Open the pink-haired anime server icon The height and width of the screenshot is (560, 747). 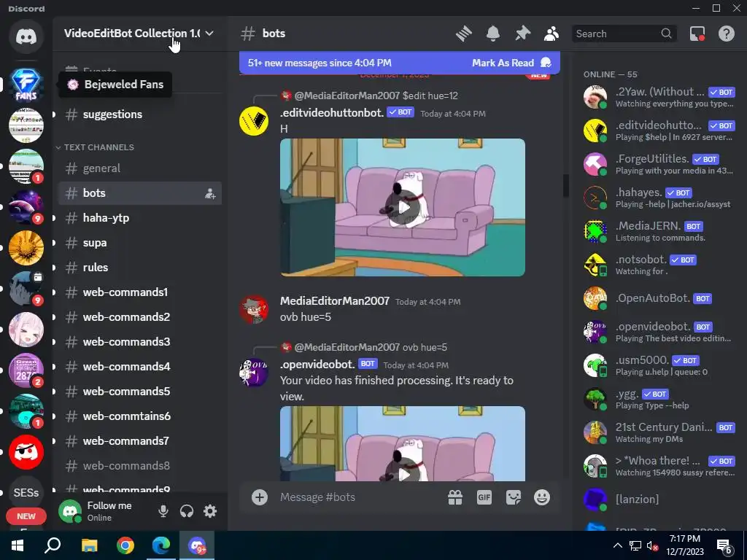point(26,329)
